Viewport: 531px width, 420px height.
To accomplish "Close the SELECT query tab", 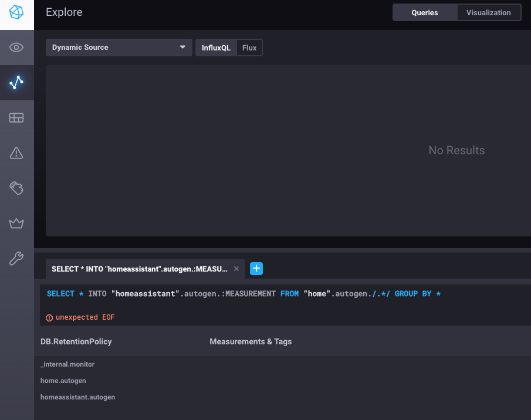I will 236,269.
